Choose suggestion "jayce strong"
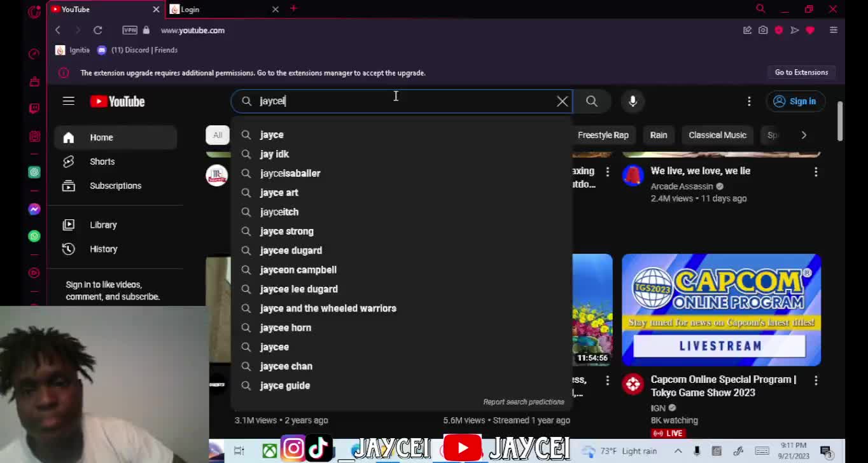Image resolution: width=868 pixels, height=463 pixels. 401,231
